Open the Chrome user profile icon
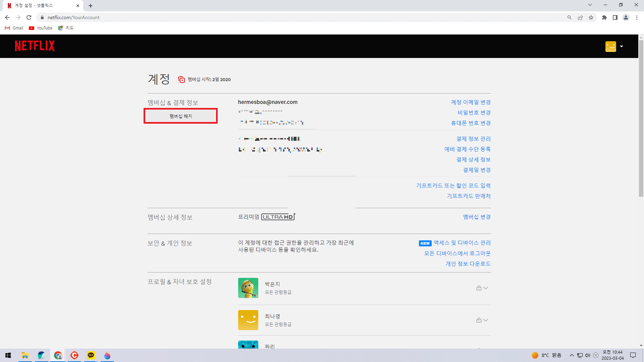 pyautogui.click(x=626, y=17)
